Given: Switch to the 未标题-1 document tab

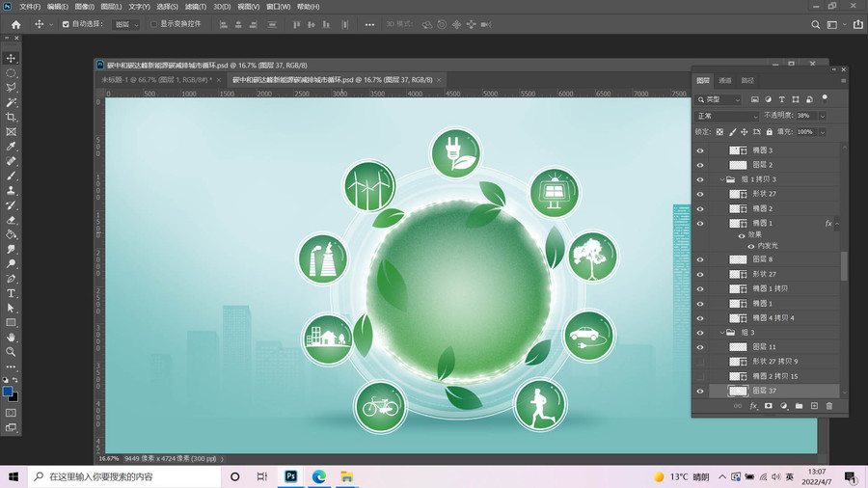Looking at the screenshot, I should [156, 80].
